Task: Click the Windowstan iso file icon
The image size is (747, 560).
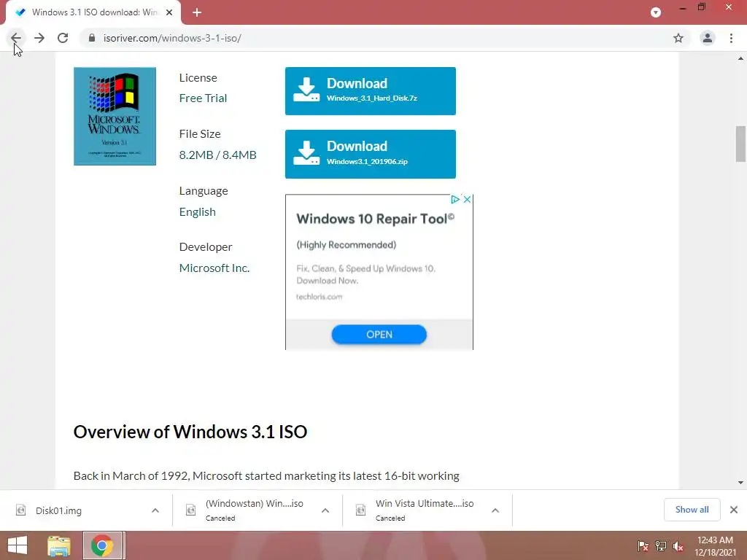Action: pos(190,510)
